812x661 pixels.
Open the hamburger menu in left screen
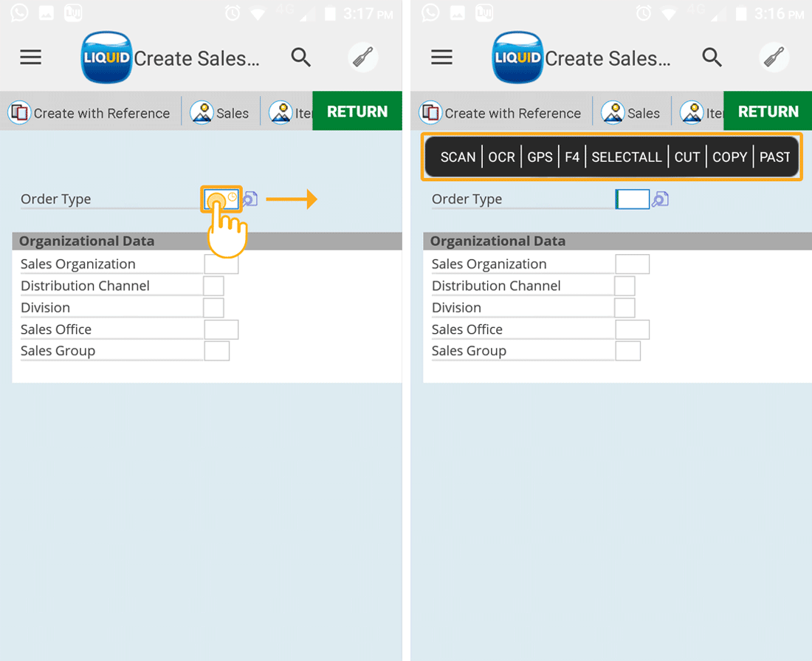(x=30, y=58)
